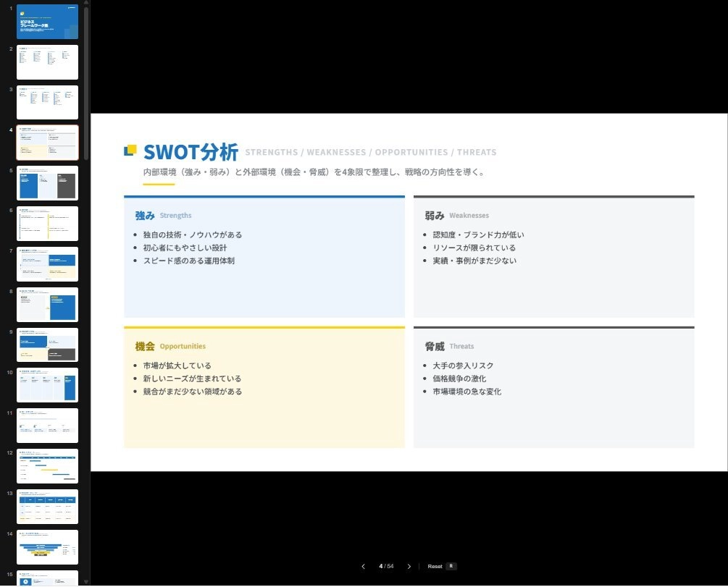Click the bullet 実績・事例がまだ少ない
The height and width of the screenshot is (587, 728).
(x=474, y=261)
